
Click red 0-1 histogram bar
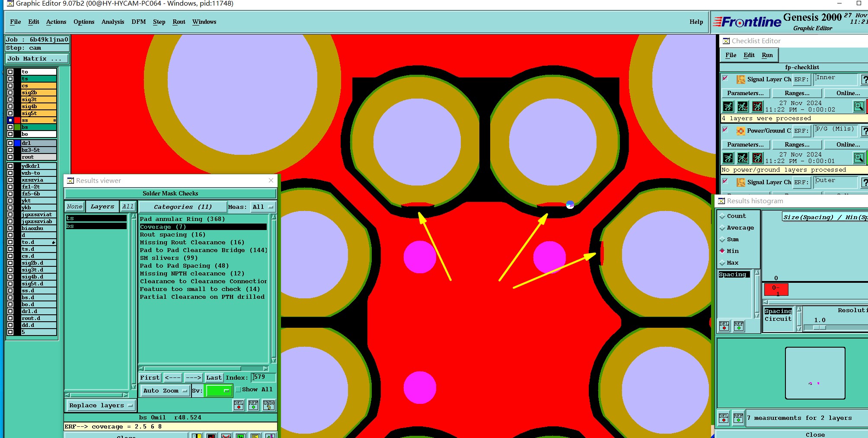[776, 290]
